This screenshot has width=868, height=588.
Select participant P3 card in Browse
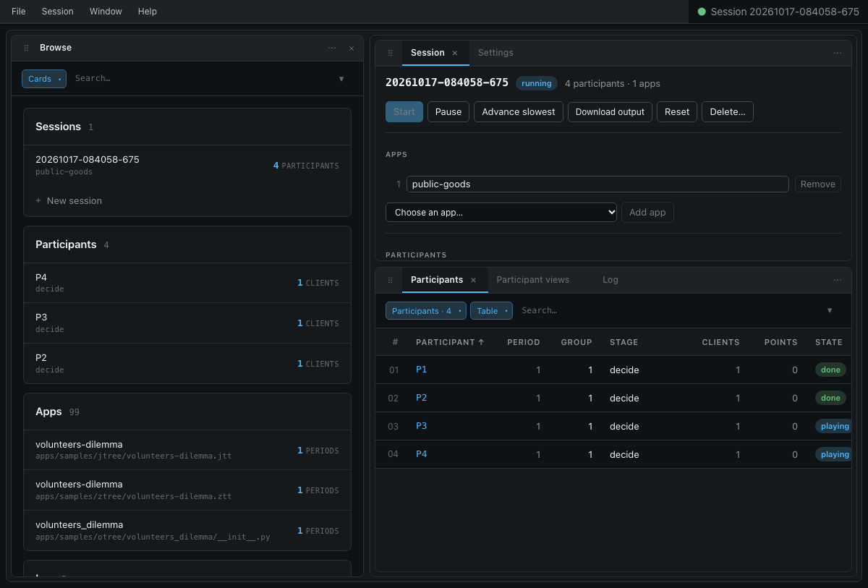[x=187, y=323]
